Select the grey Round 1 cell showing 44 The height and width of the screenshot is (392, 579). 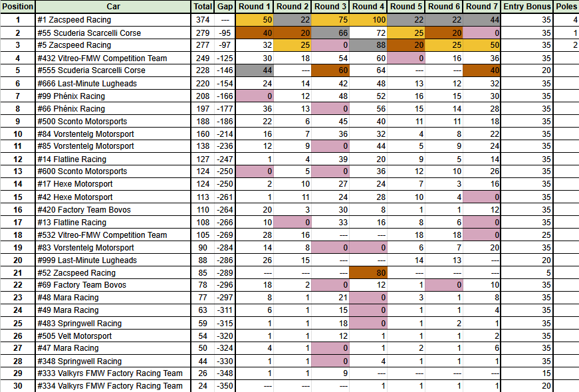tap(255, 70)
